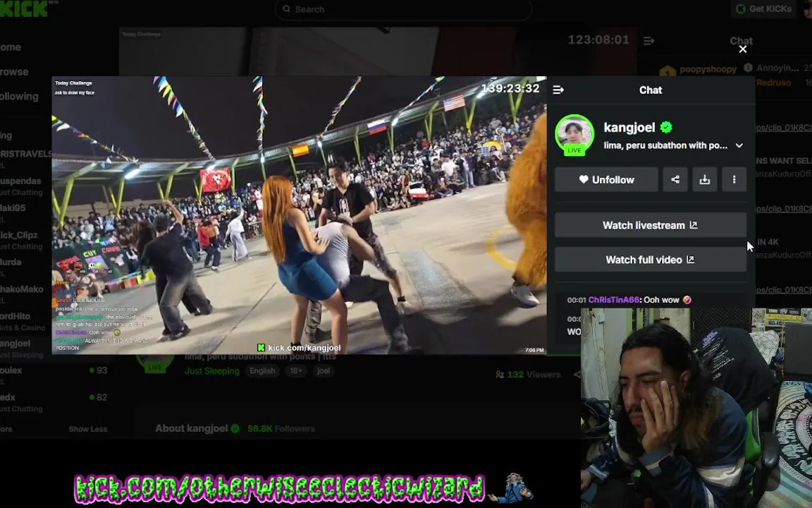
Task: Open the three-dot more options menu
Action: (x=734, y=179)
